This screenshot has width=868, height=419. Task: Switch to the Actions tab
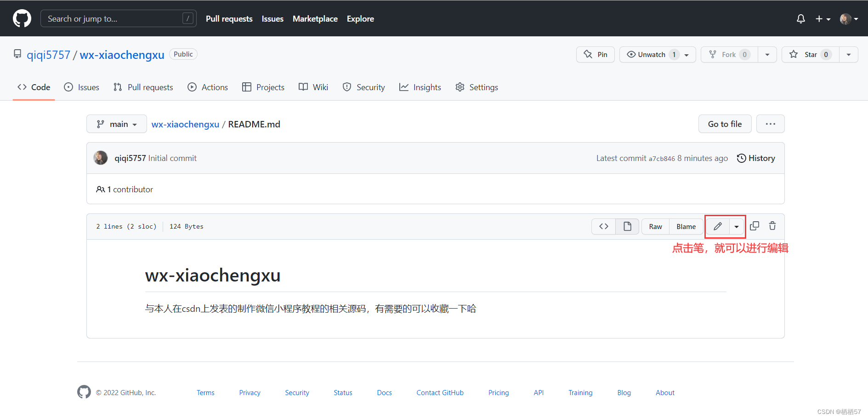click(208, 87)
